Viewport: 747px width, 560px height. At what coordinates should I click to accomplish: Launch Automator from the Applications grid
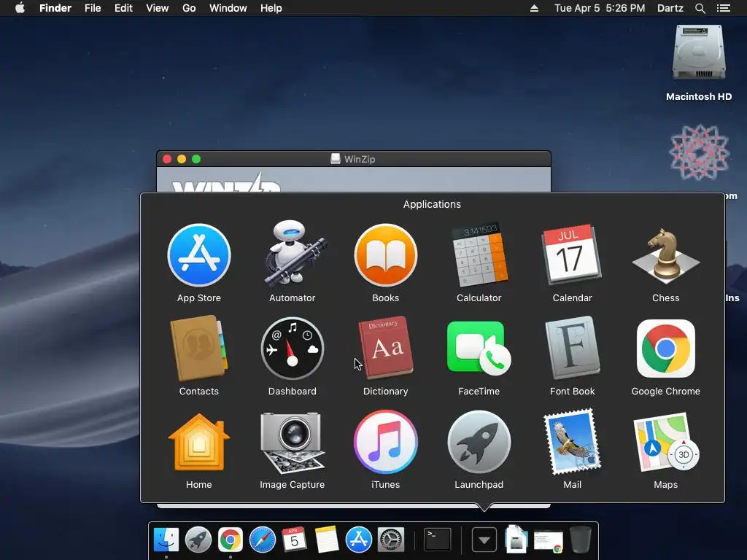[293, 254]
